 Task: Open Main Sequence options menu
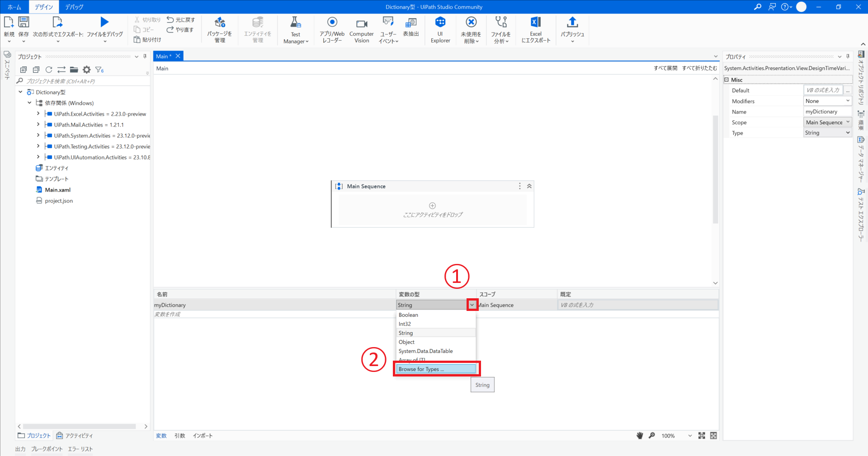[520, 186]
